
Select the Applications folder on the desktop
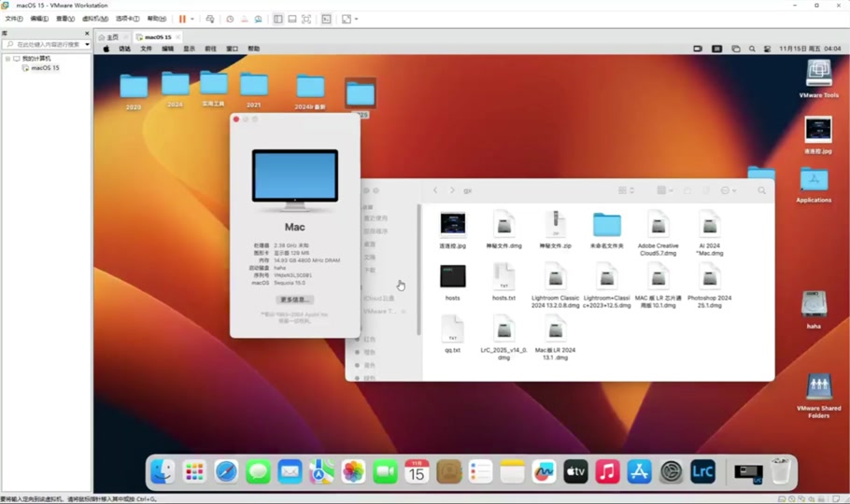[x=814, y=185]
